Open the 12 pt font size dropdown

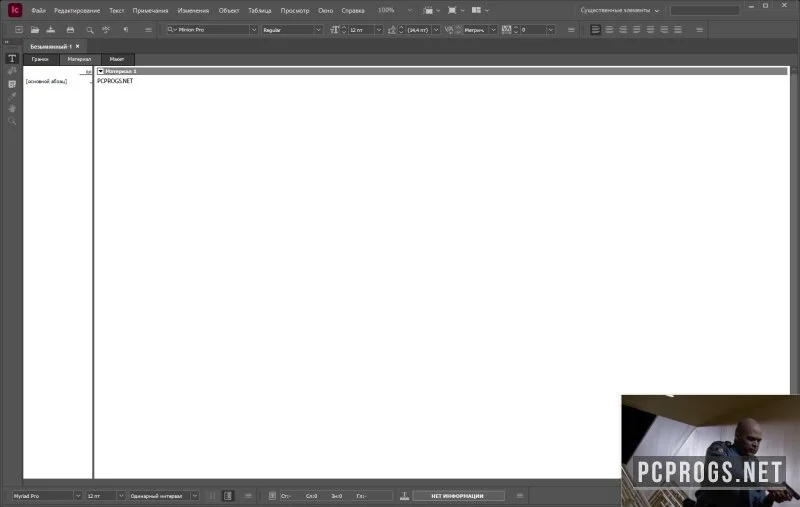379,30
